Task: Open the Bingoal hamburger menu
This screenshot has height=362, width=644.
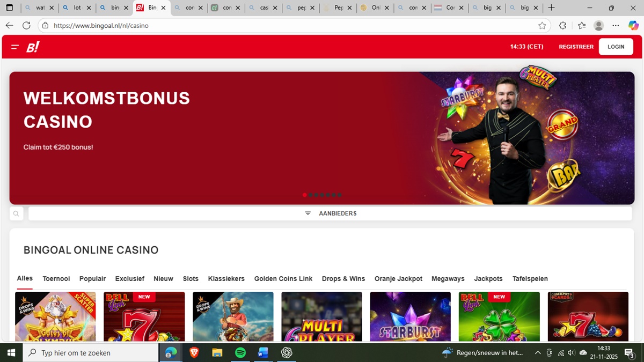Action: coord(15,47)
